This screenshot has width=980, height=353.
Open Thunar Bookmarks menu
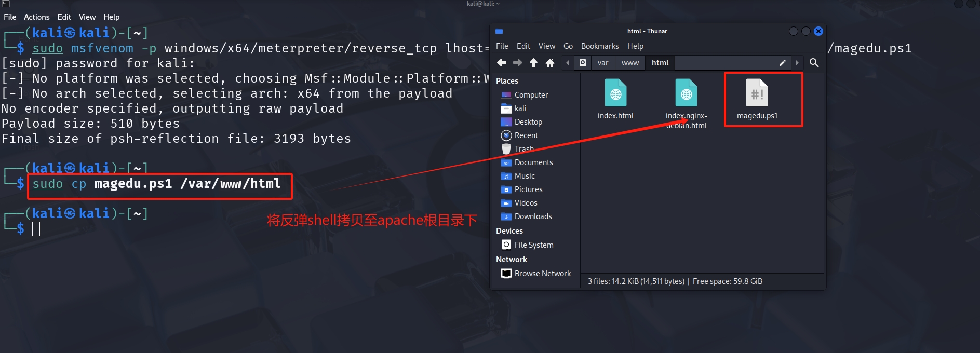point(600,46)
